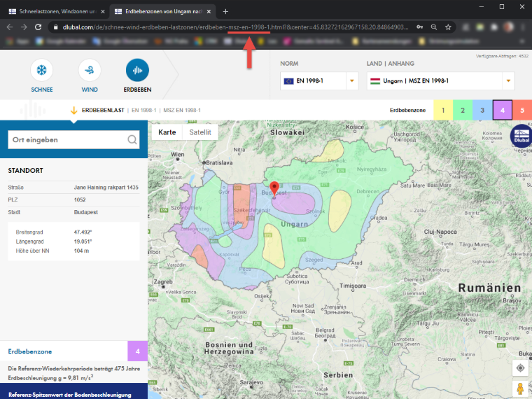Select green Erdbebenzone 2 swatch

click(x=463, y=111)
